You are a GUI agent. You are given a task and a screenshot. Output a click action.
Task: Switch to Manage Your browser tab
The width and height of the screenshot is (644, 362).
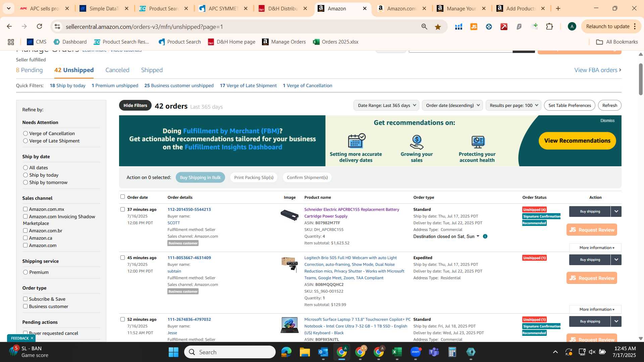pos(461,8)
